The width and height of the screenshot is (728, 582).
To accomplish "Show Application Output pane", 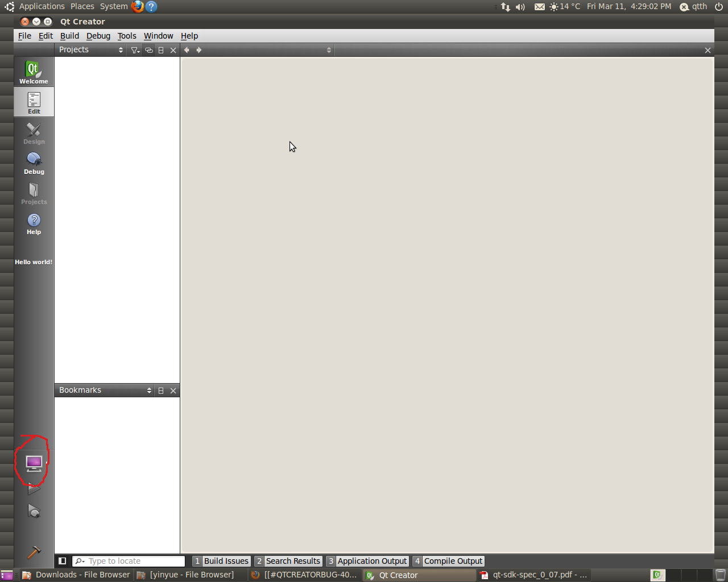I will tap(367, 561).
